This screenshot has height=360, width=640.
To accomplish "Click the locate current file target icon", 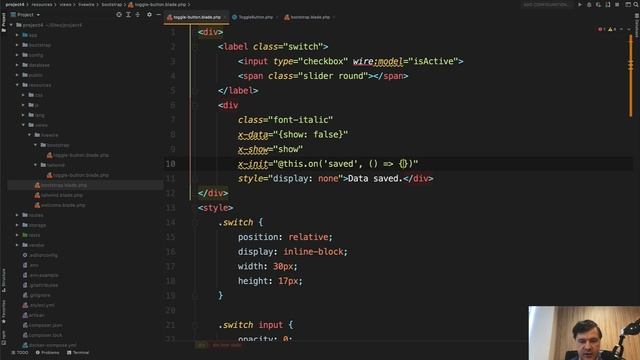I will coord(119,15).
